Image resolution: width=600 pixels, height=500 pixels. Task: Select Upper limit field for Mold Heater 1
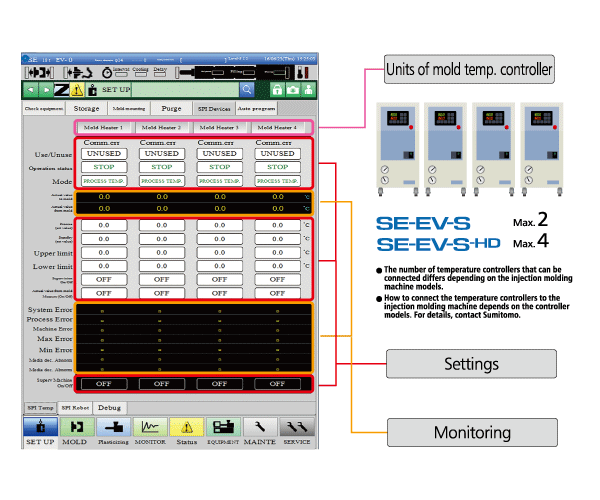104,252
